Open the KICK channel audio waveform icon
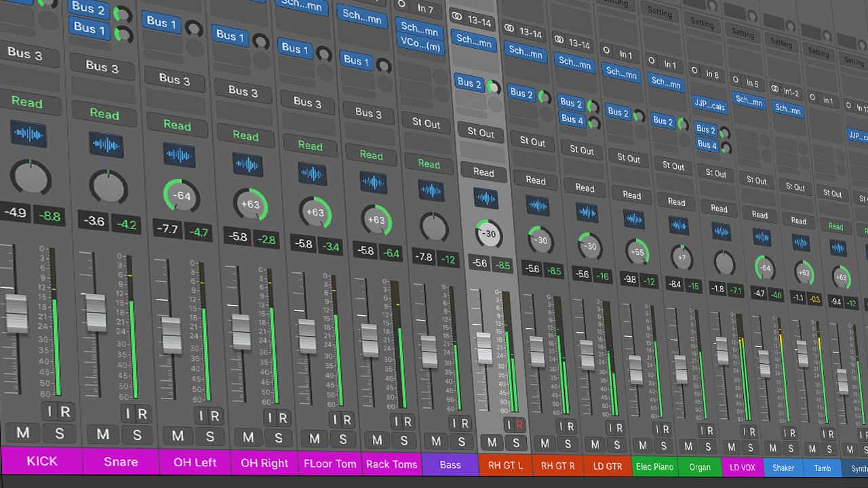 pos(28,134)
